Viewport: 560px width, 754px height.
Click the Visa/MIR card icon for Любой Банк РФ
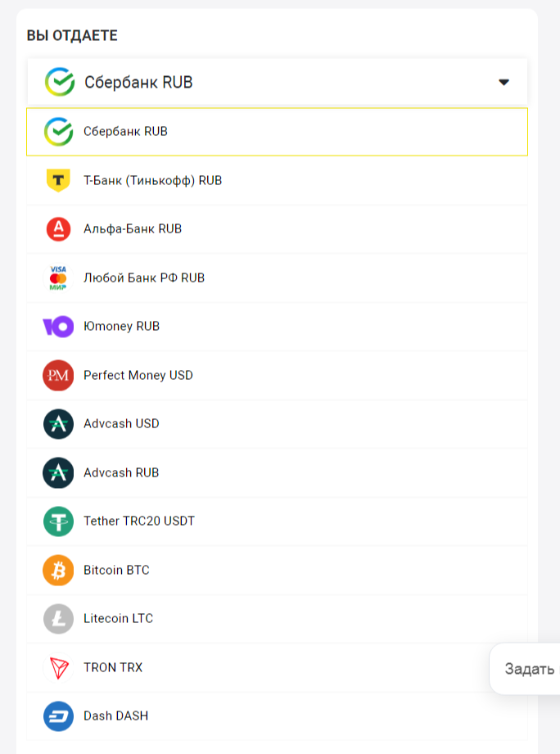tap(56, 278)
